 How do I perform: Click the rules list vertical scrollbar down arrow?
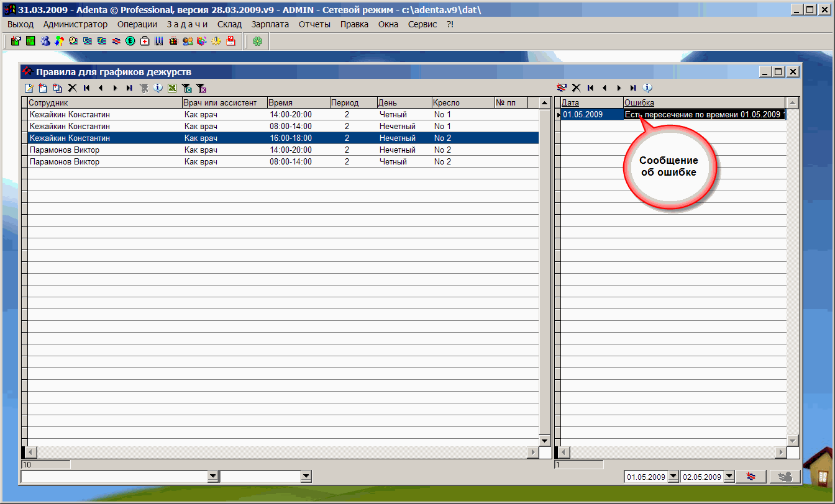click(x=544, y=441)
